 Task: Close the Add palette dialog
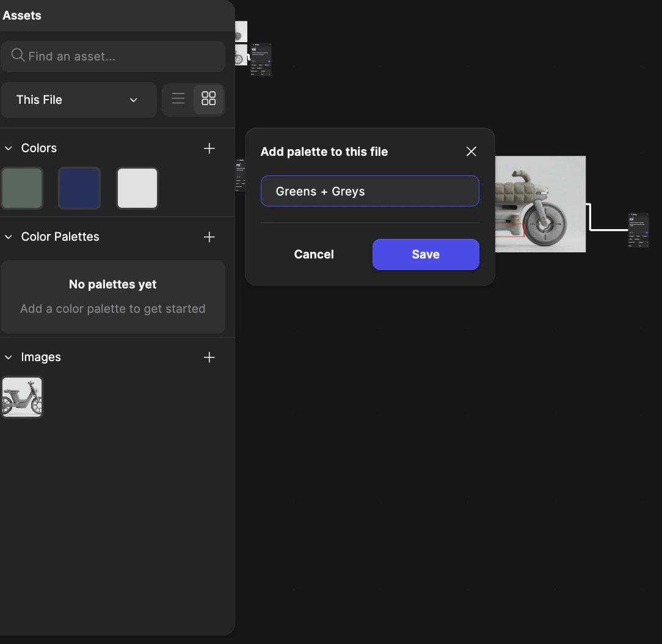point(471,152)
